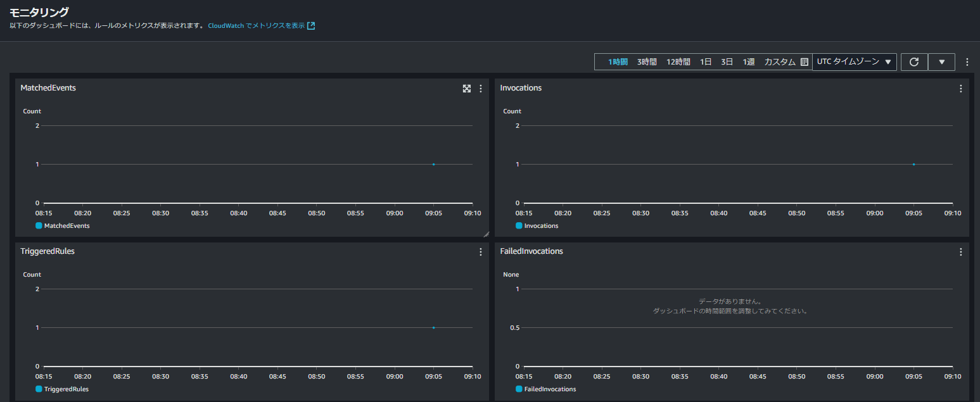The image size is (980, 402).
Task: Enlarge the MatchedEvents chart to full view
Action: tap(467, 89)
